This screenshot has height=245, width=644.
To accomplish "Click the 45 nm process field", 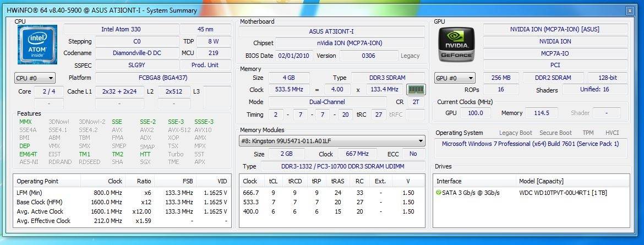I will [205, 29].
